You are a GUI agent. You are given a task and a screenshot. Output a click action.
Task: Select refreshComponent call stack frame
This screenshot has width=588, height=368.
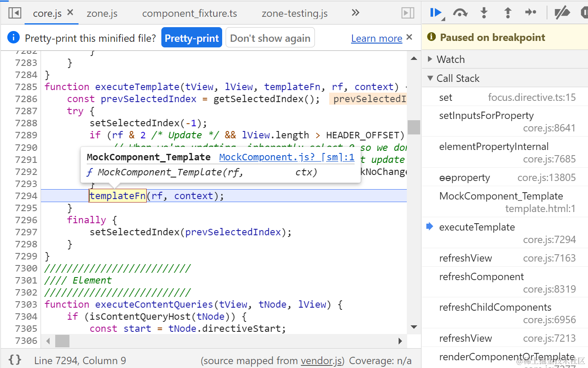505,283
